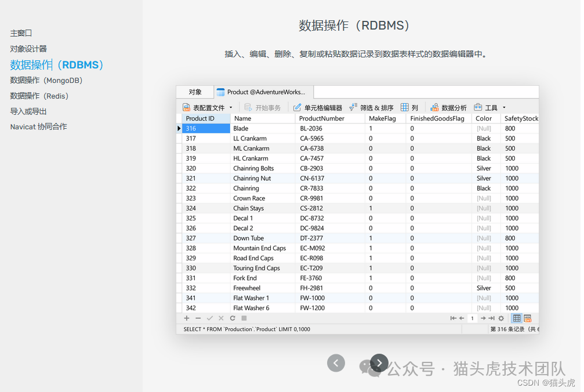Switch to the 对象 tab
The height and width of the screenshot is (392, 584).
[195, 92]
